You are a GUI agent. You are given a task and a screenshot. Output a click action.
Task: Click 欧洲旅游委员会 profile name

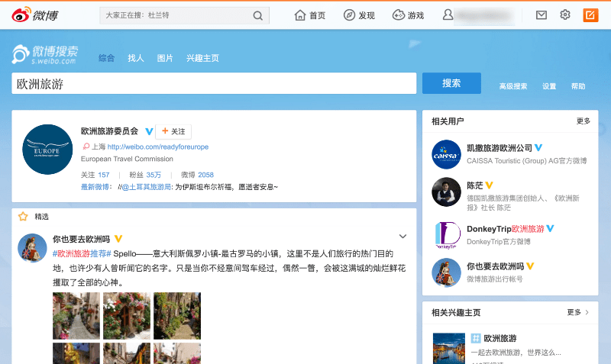109,131
